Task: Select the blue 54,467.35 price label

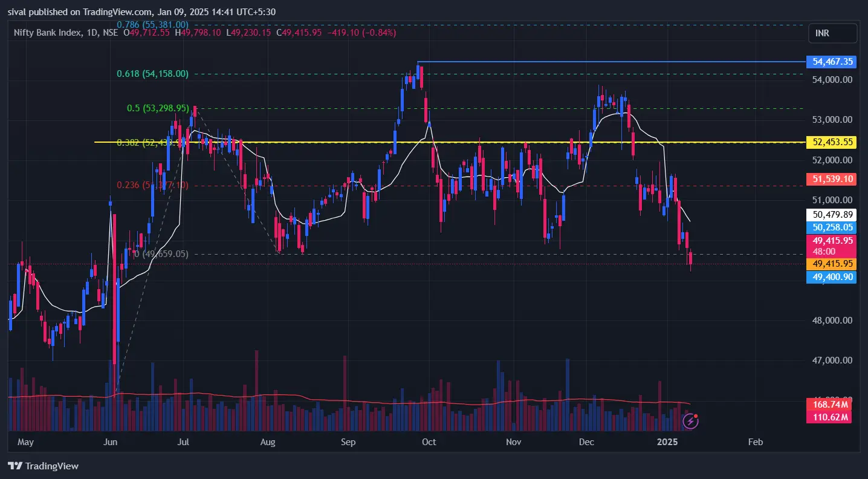Action: pos(832,62)
